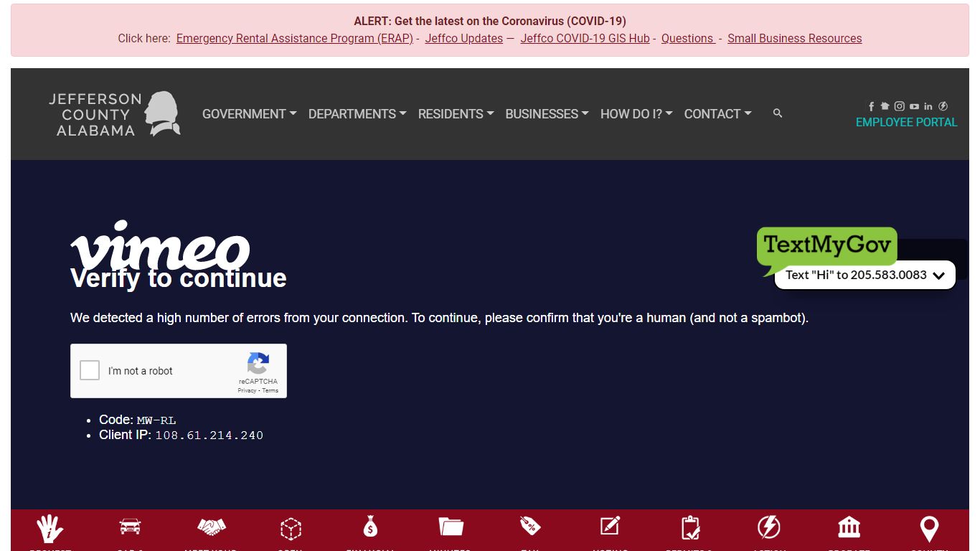Expand the Contact menu

[718, 114]
